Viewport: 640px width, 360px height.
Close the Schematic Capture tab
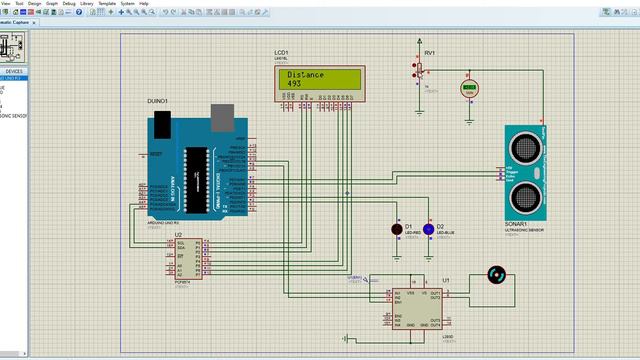tap(34, 23)
